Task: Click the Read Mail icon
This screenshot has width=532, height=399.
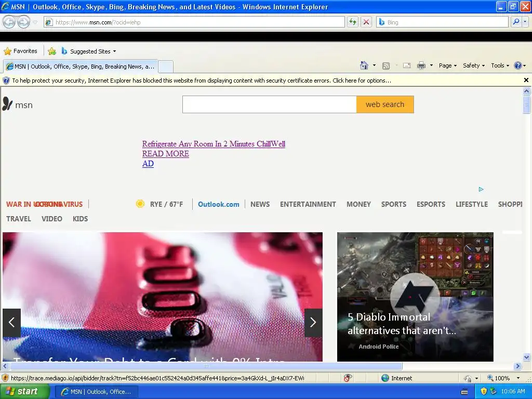Action: tap(406, 65)
